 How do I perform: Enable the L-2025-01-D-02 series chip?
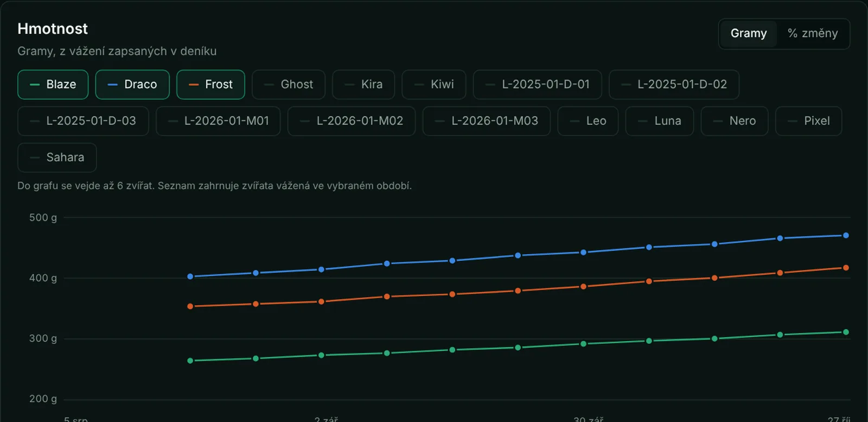[674, 85]
